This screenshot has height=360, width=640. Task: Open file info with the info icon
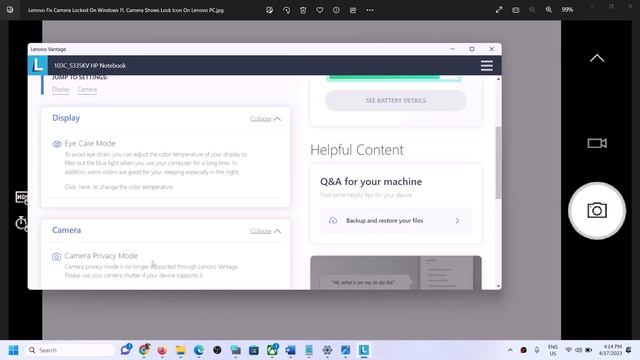tap(336, 10)
